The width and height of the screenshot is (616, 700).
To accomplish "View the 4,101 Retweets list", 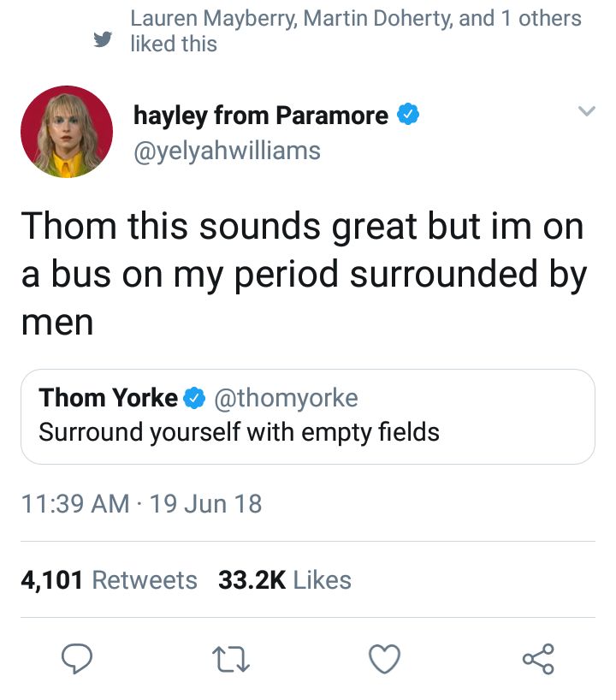I will 109,580.
